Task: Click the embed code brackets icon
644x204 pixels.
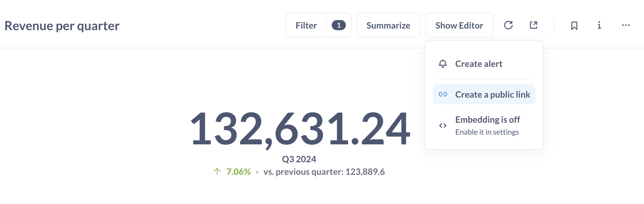Action: coord(443,126)
